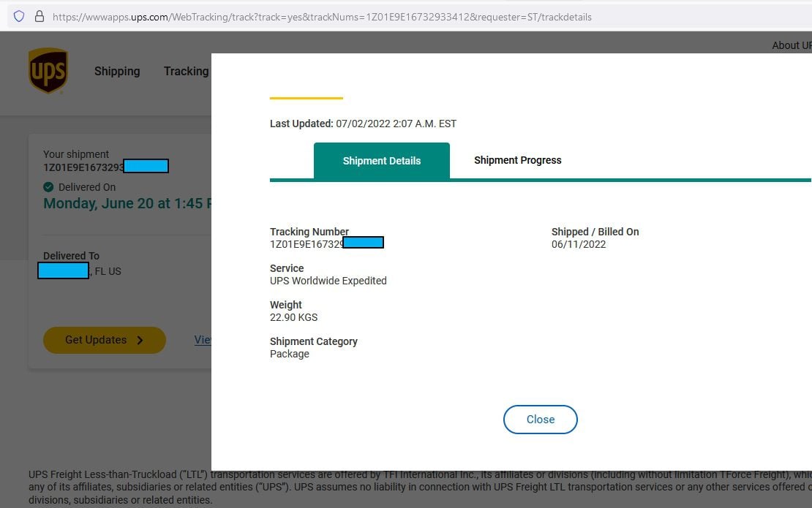
Task: Click the About UPS link
Action: tap(792, 45)
